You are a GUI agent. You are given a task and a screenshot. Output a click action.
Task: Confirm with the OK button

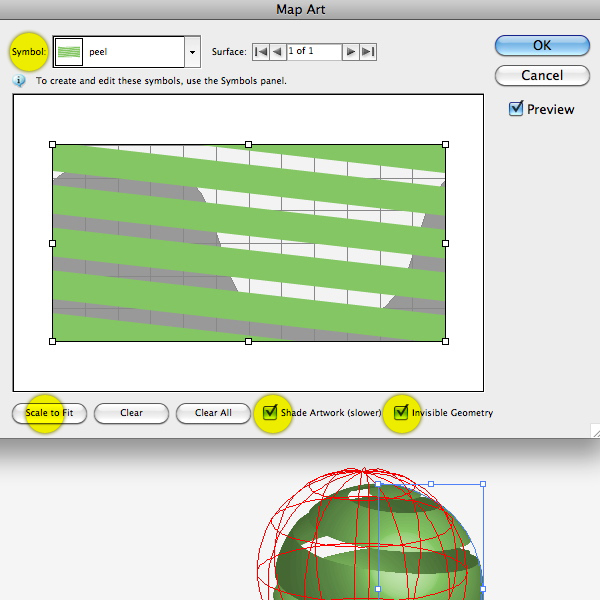[542, 46]
